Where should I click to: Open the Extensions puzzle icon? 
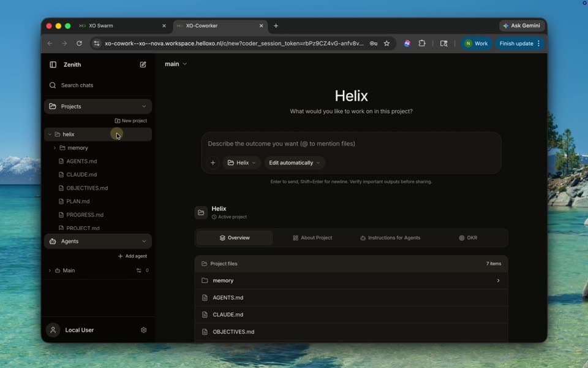(422, 44)
